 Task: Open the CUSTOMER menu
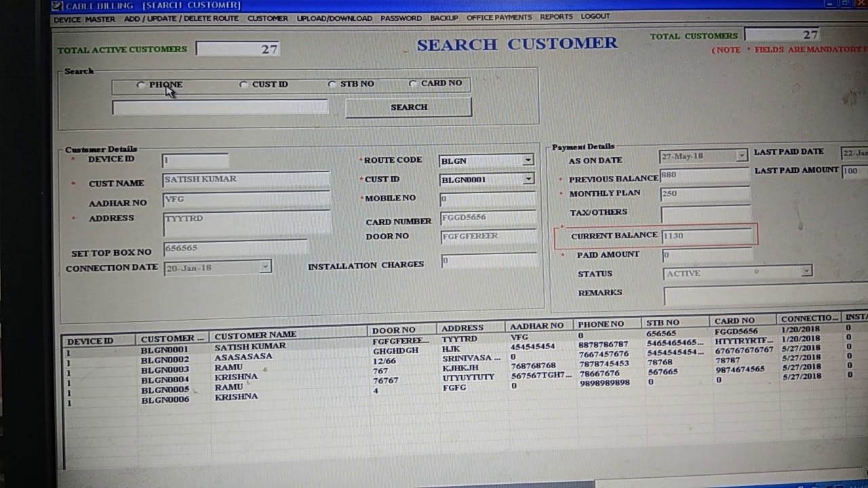pyautogui.click(x=267, y=18)
